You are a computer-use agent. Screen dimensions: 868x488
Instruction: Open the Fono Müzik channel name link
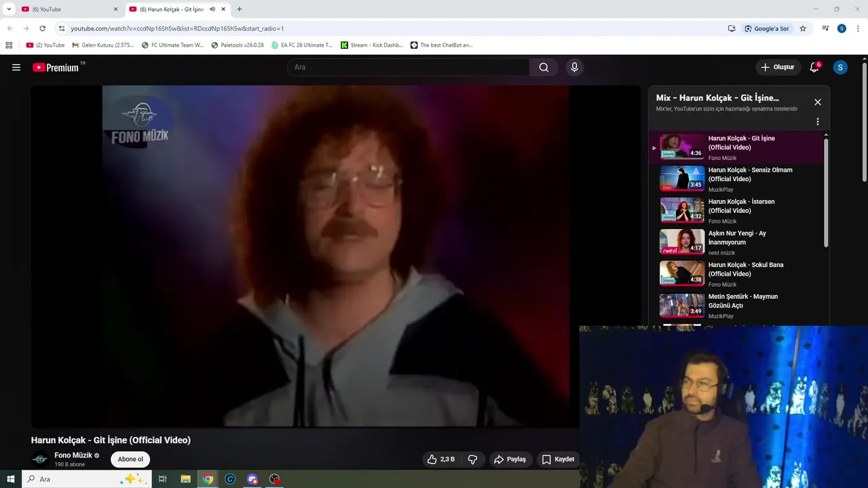coord(73,455)
